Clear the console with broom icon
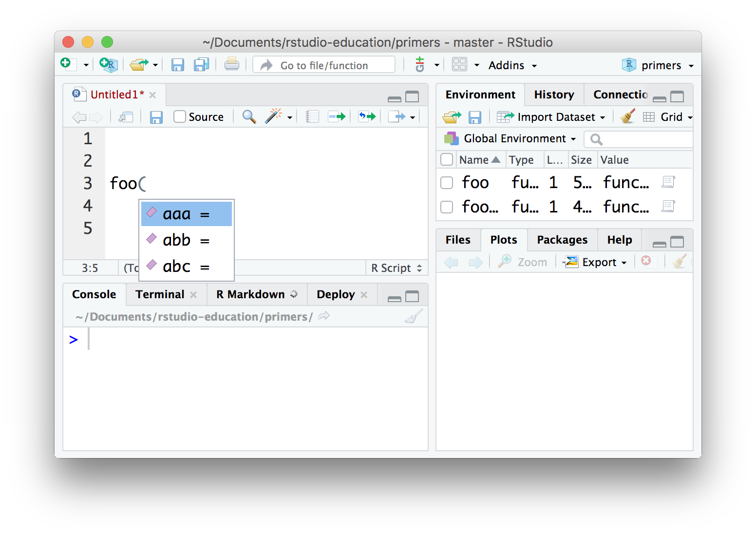The height and width of the screenshot is (536, 756). click(x=414, y=317)
